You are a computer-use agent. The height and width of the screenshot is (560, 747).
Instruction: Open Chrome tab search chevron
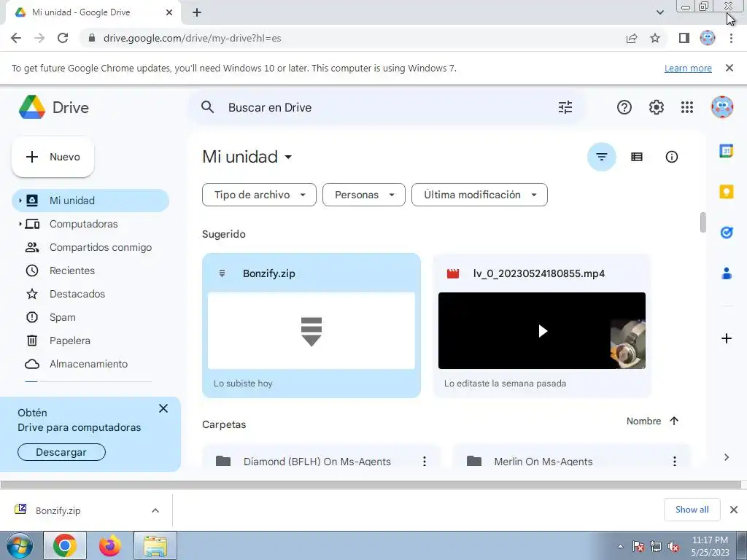click(x=659, y=12)
